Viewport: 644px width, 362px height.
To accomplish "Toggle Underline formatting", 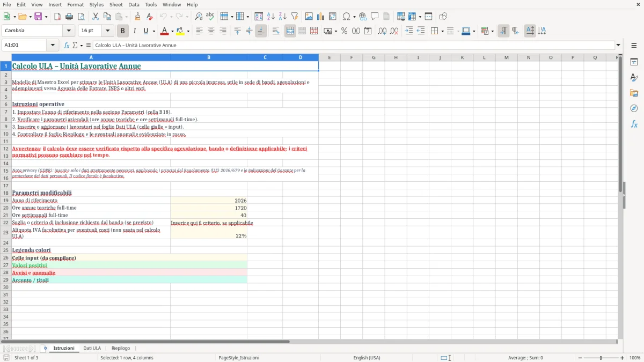I will [145, 31].
